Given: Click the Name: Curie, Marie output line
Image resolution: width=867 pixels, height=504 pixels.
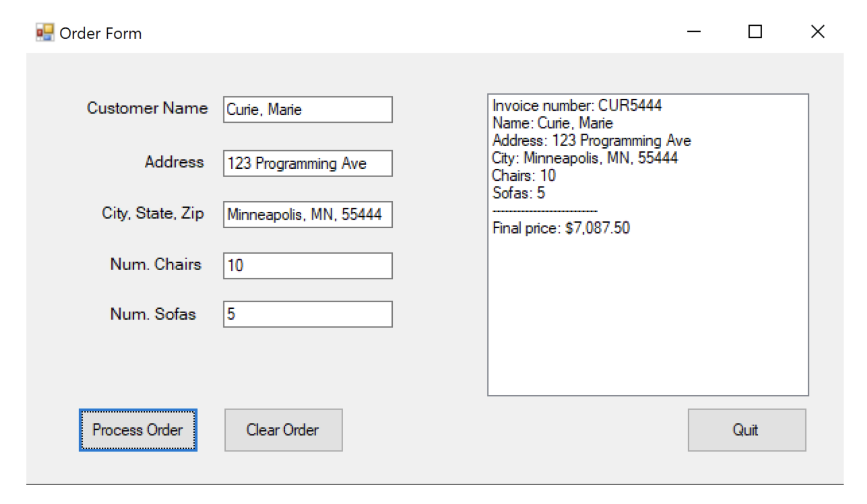Looking at the screenshot, I should coord(553,123).
